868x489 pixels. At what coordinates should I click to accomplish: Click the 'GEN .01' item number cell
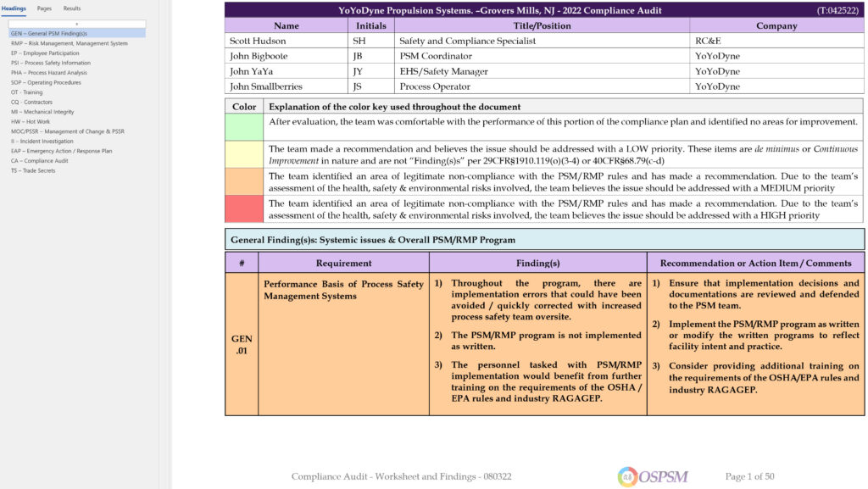[x=242, y=344]
